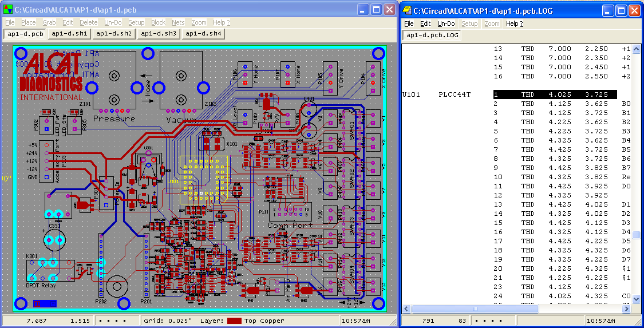Click the yellow-outlined U101 chip on the board

tap(203, 180)
